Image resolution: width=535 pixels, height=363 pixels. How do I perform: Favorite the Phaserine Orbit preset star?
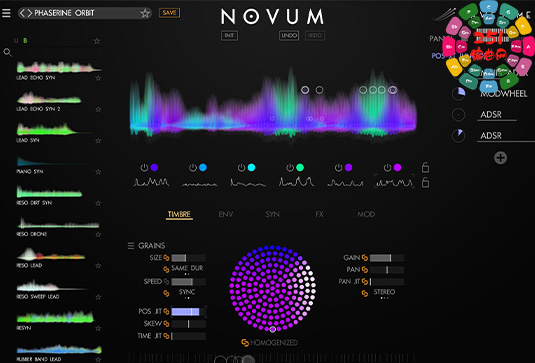click(145, 13)
